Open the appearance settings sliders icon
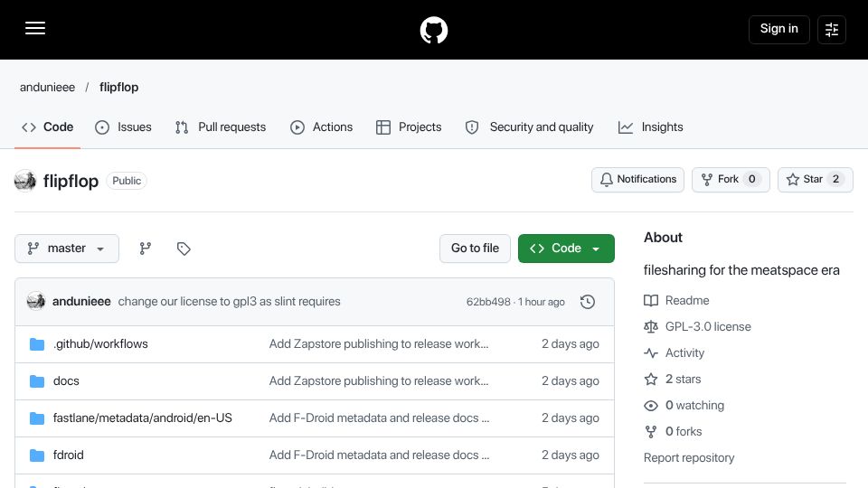 832,29
